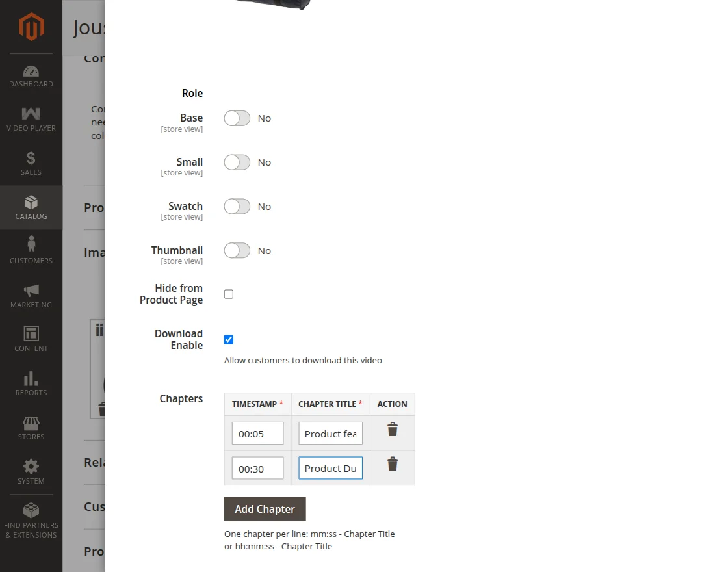Click the Role section heading

(x=192, y=94)
